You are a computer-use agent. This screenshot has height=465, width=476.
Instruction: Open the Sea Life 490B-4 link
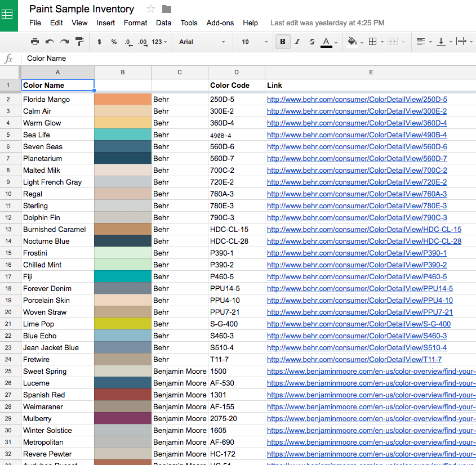(x=357, y=135)
